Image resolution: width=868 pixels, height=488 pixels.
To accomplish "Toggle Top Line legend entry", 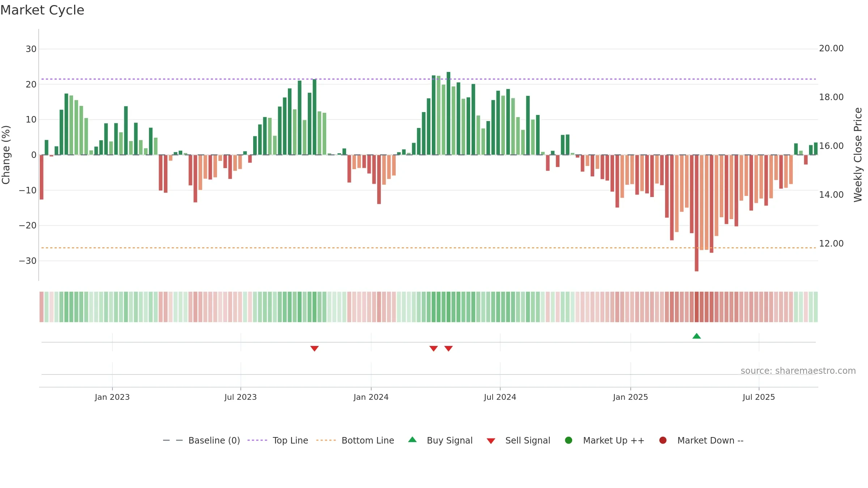I will point(278,441).
